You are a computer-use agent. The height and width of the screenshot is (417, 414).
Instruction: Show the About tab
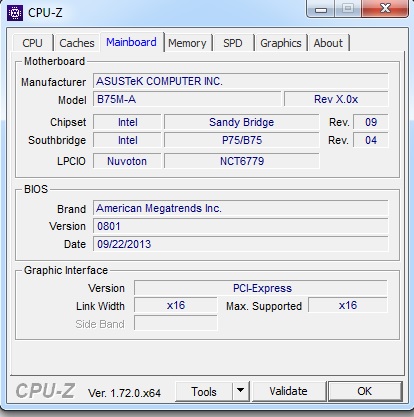point(328,43)
